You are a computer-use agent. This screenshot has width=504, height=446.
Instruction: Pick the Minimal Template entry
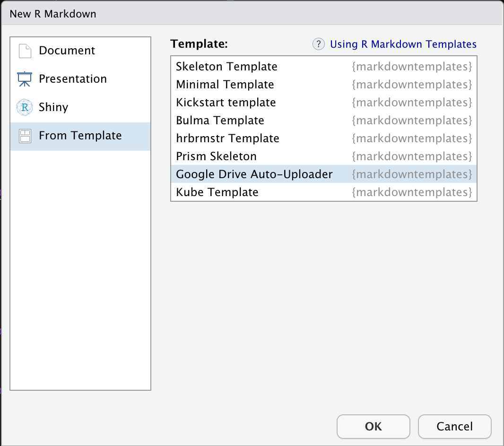pos(225,85)
